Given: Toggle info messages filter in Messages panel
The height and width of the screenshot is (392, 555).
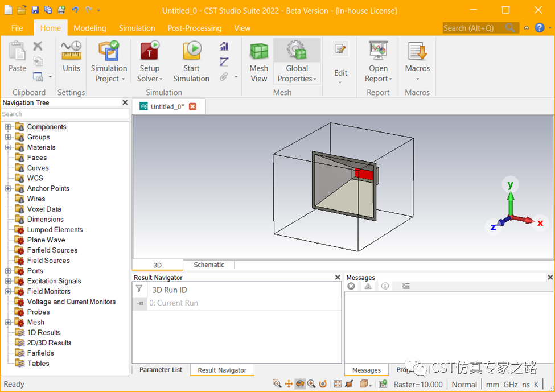Looking at the screenshot, I should (385, 286).
